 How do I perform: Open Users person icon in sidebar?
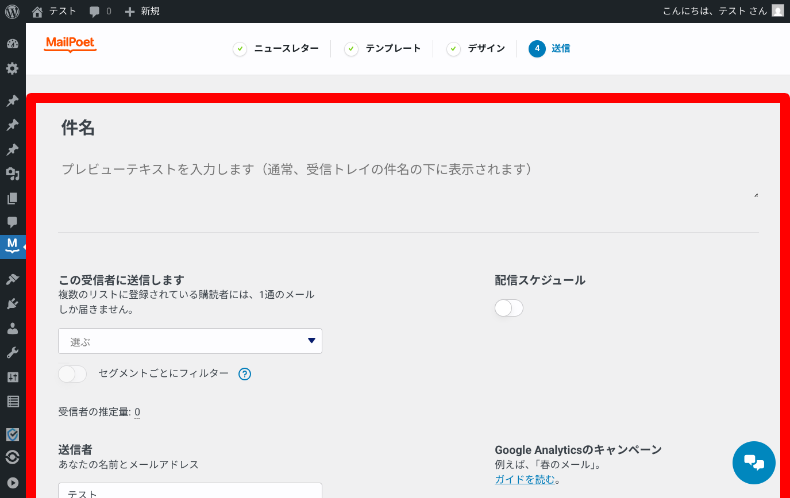click(13, 328)
